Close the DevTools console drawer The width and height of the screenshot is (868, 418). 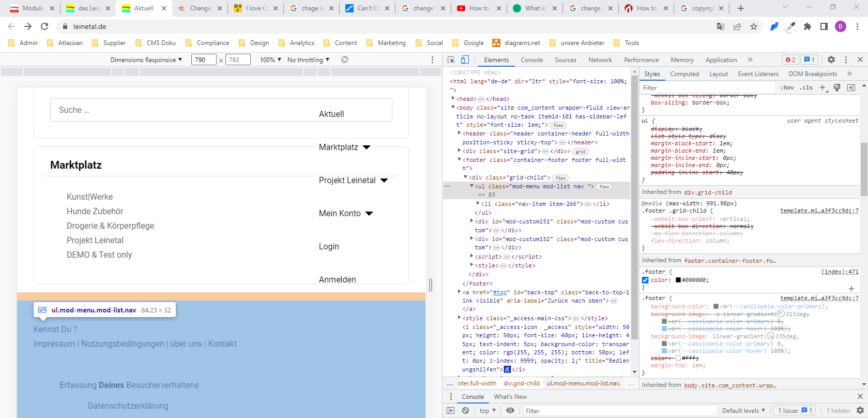(860, 396)
